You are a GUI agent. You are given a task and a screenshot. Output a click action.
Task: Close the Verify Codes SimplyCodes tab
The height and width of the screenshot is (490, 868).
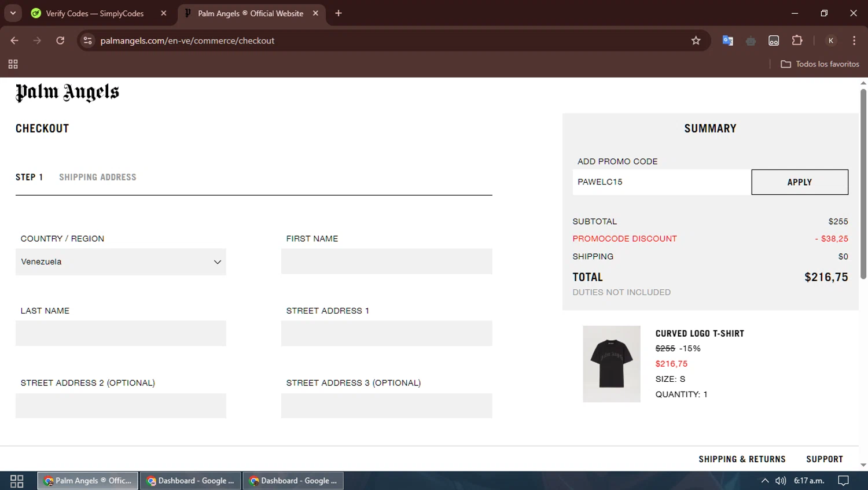tap(164, 13)
